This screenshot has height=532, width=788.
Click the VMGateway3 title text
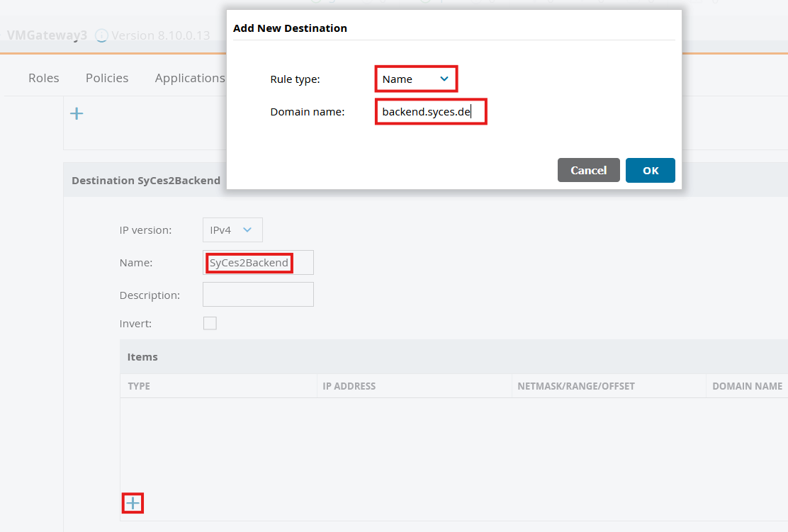coord(47,35)
